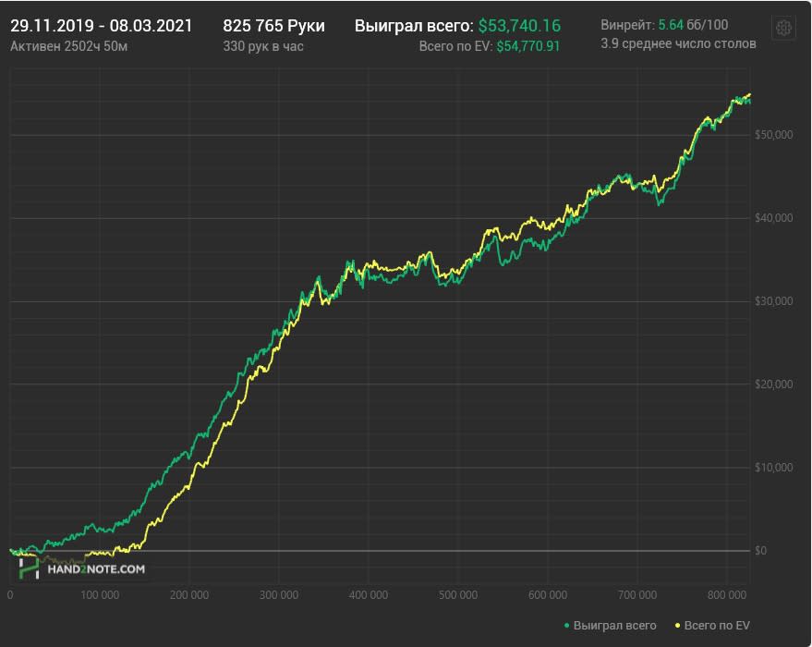
Task: Click the 200 000 x-axis label
Action: click(x=189, y=595)
